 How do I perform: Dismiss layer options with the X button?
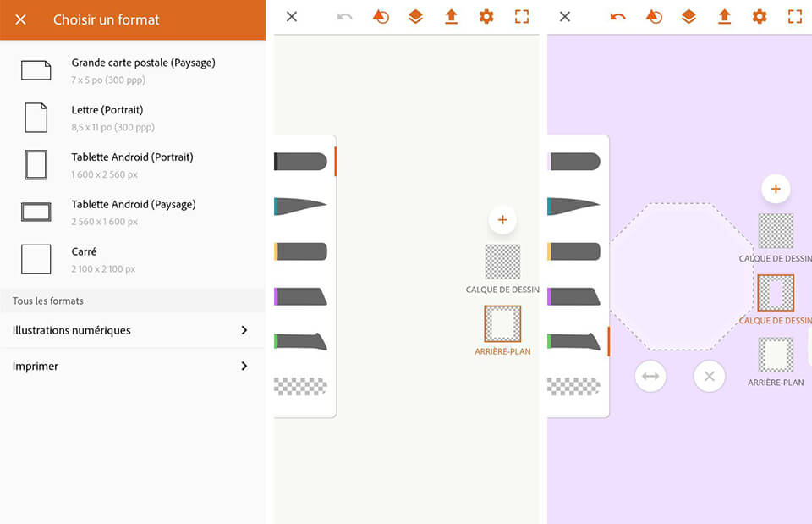(x=710, y=376)
